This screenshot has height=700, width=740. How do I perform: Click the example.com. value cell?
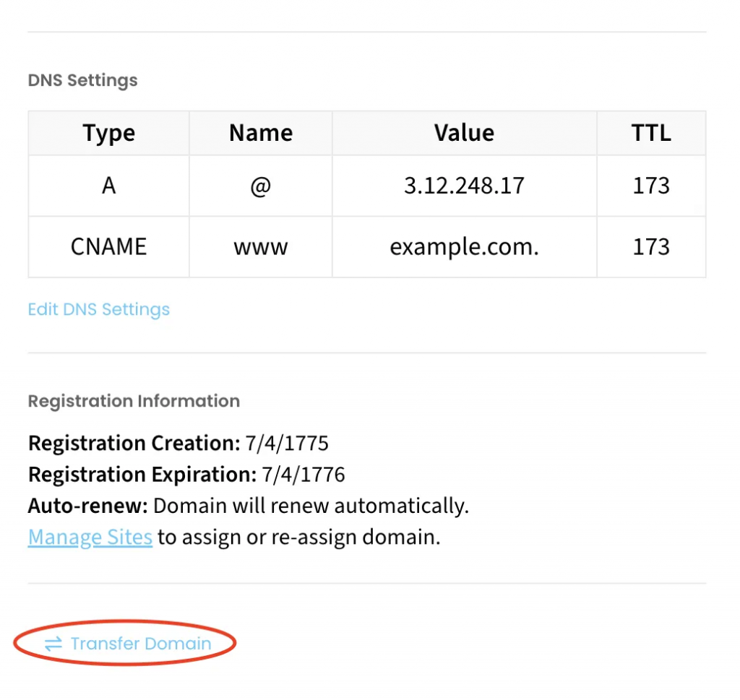click(x=464, y=247)
